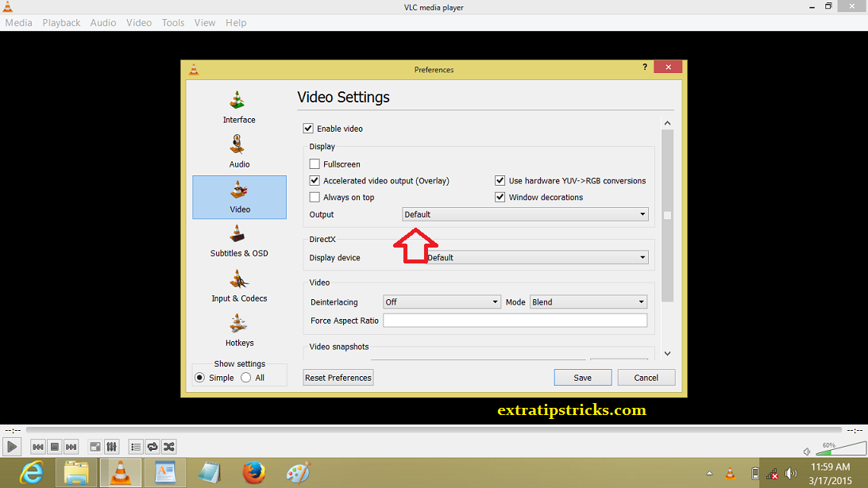Image resolution: width=868 pixels, height=488 pixels.
Task: Open Paint from the taskbar
Action: coord(299,473)
